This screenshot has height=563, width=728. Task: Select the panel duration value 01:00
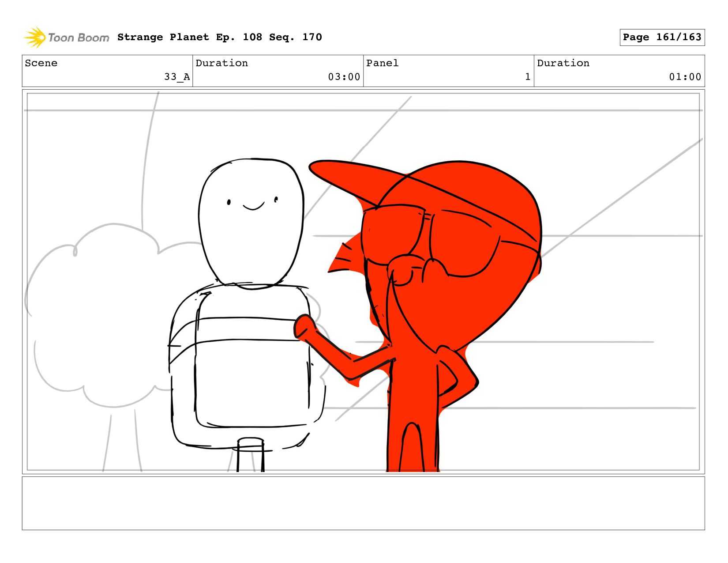685,77
